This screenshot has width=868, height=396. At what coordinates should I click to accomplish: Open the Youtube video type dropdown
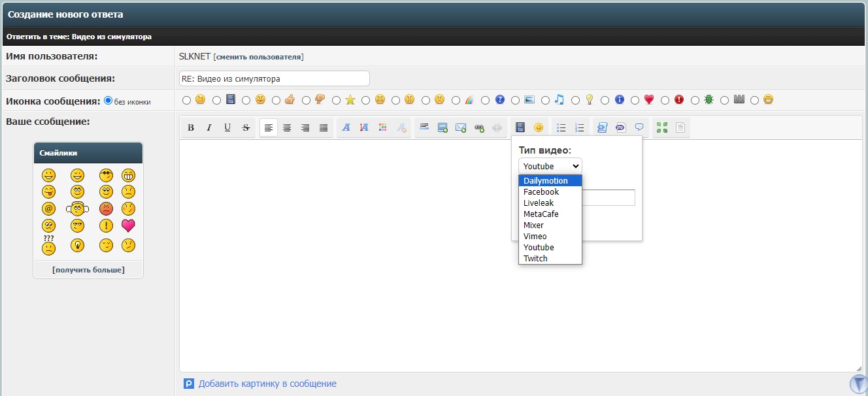pos(550,166)
